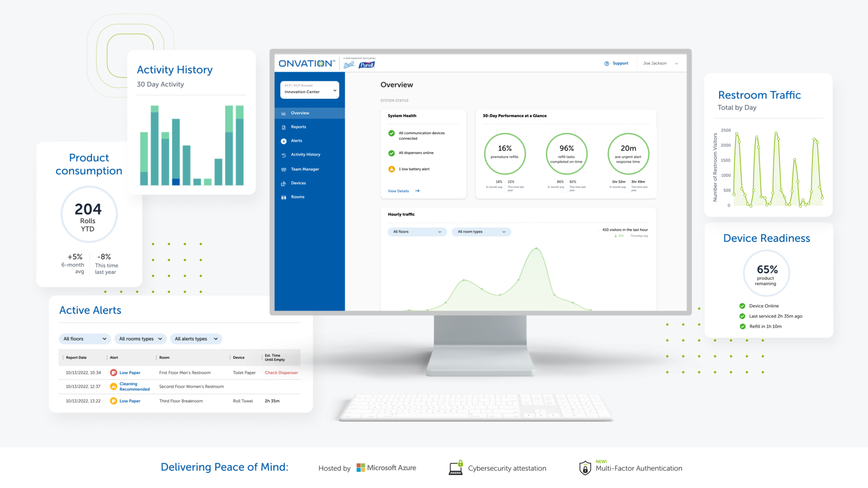
Task: Click the Support question mark icon
Action: [607, 63]
